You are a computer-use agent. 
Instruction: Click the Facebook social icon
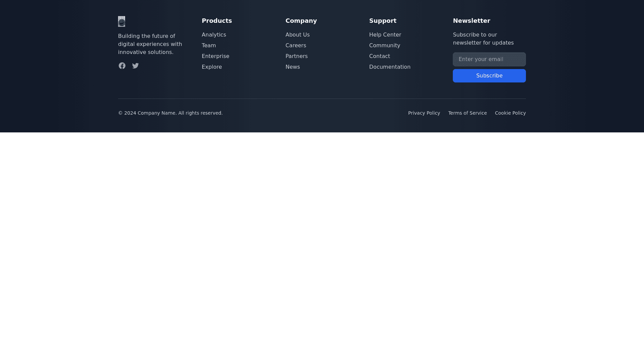click(122, 66)
